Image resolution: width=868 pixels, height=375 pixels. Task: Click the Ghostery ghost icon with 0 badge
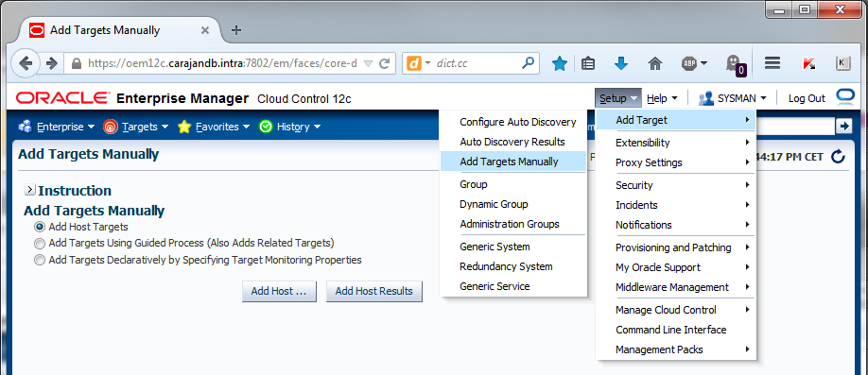pyautogui.click(x=735, y=65)
